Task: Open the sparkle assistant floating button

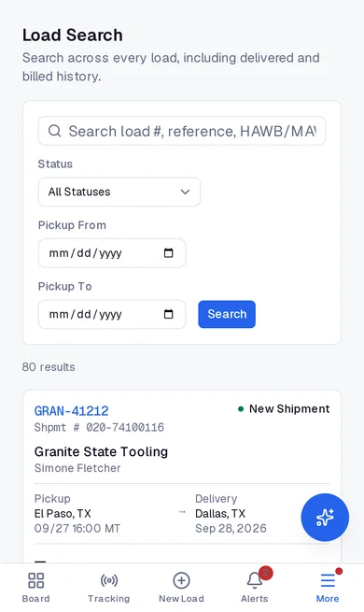Action: click(x=325, y=517)
